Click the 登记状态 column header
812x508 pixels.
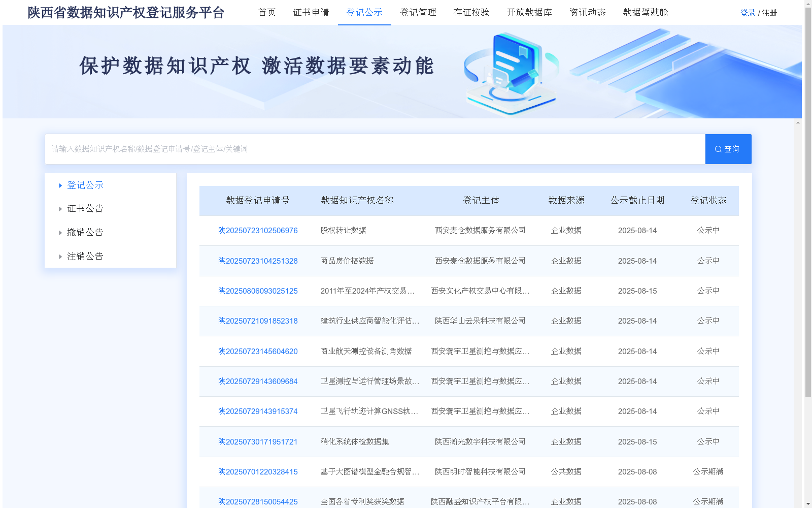pos(708,201)
